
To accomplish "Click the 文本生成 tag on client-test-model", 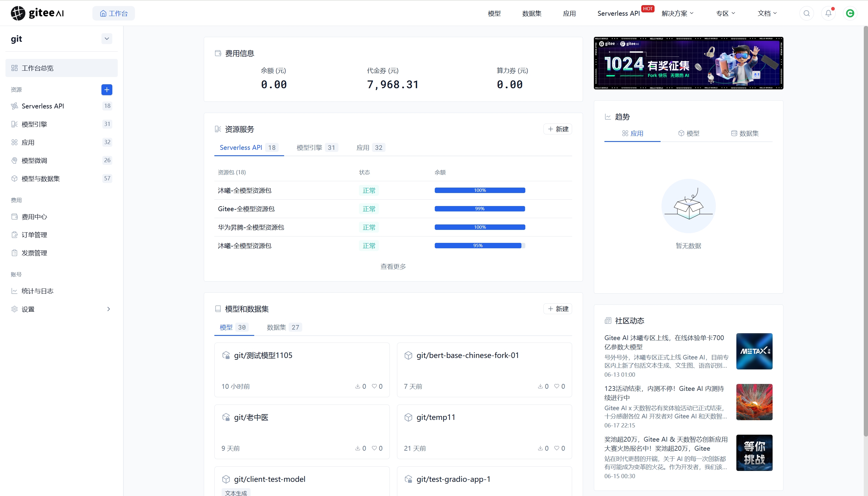I will (x=236, y=493).
